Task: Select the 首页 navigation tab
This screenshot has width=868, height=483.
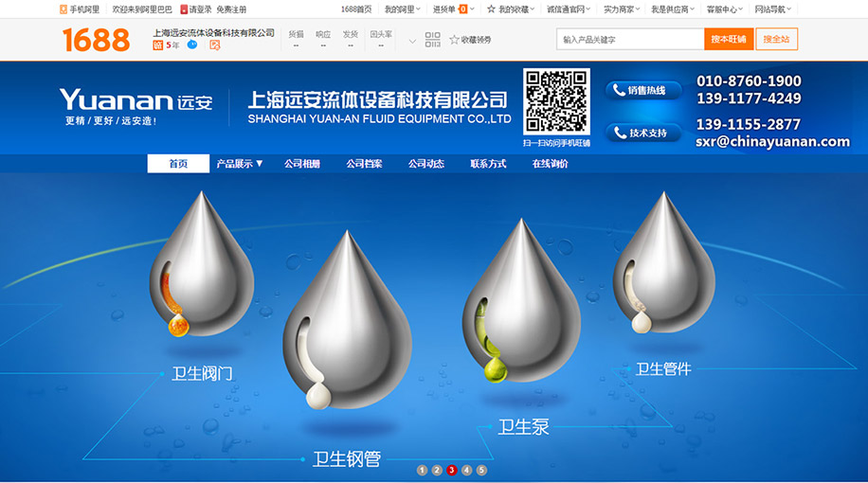Action: coord(178,163)
